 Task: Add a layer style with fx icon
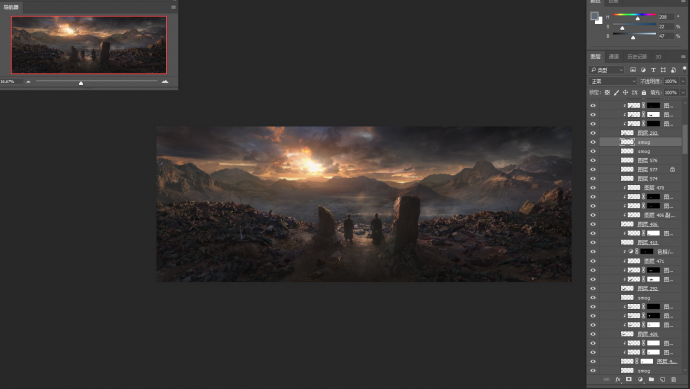pos(618,379)
